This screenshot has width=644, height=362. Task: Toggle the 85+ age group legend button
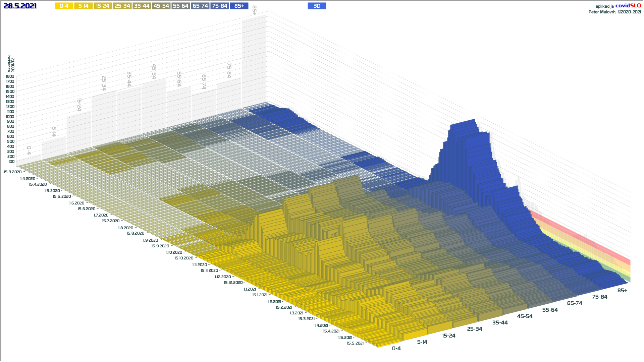(x=239, y=6)
